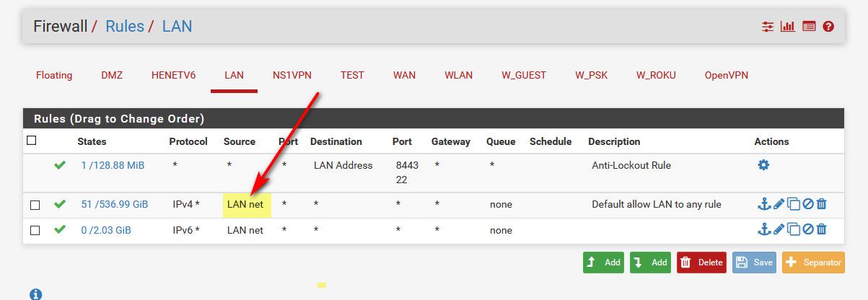Image resolution: width=868 pixels, height=300 pixels.
Task: Copy the IPv4 LAN net rule
Action: pos(794,205)
